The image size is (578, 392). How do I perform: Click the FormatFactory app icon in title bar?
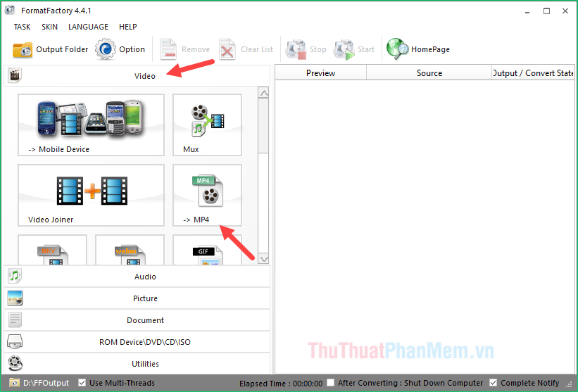[10, 11]
